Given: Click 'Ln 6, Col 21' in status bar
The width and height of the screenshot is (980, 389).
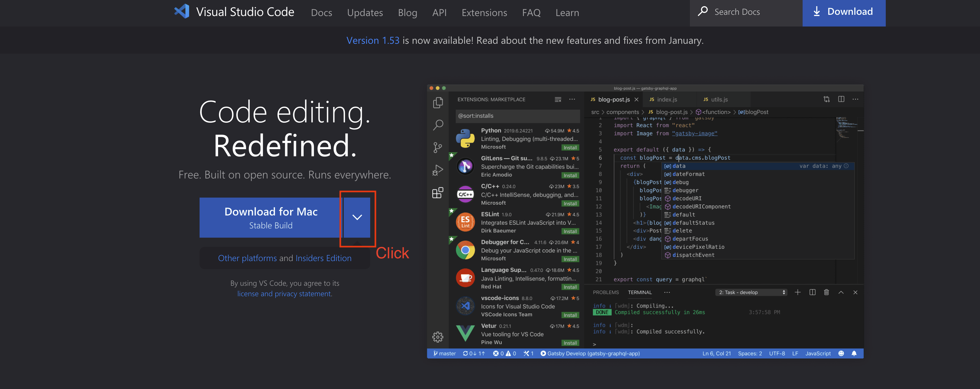Looking at the screenshot, I should (x=716, y=353).
